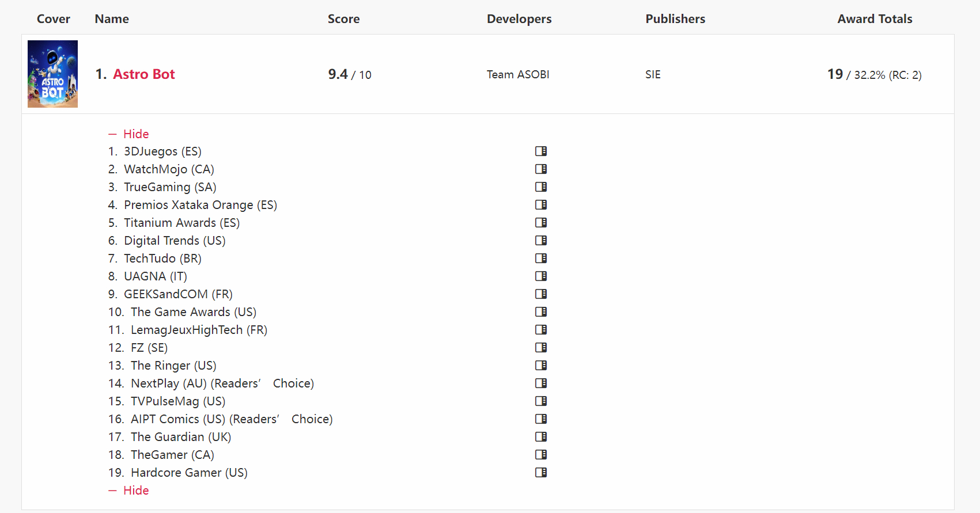This screenshot has width=980, height=513.
Task: Click The Game Awards (US) source icon
Action: 540,312
